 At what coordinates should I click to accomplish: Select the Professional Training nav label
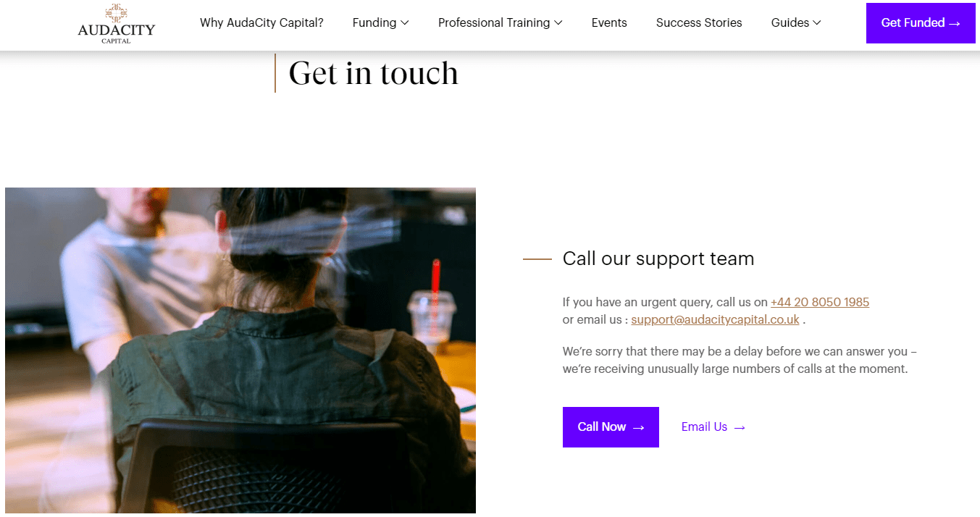[494, 22]
